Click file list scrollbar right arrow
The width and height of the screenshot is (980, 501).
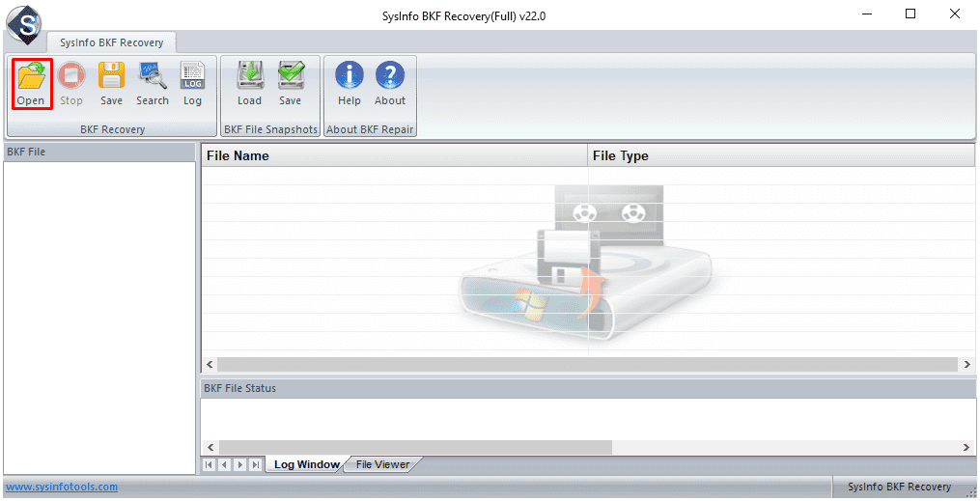pyautogui.click(x=966, y=364)
